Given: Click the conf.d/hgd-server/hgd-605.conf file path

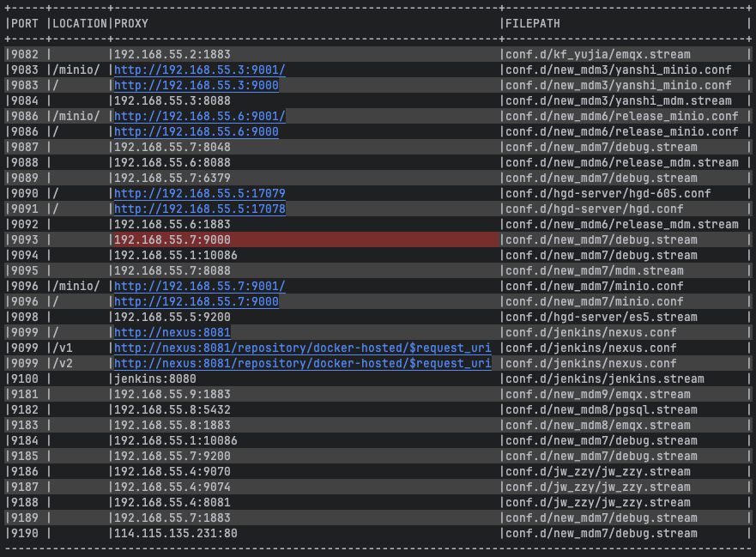Looking at the screenshot, I should 608,193.
